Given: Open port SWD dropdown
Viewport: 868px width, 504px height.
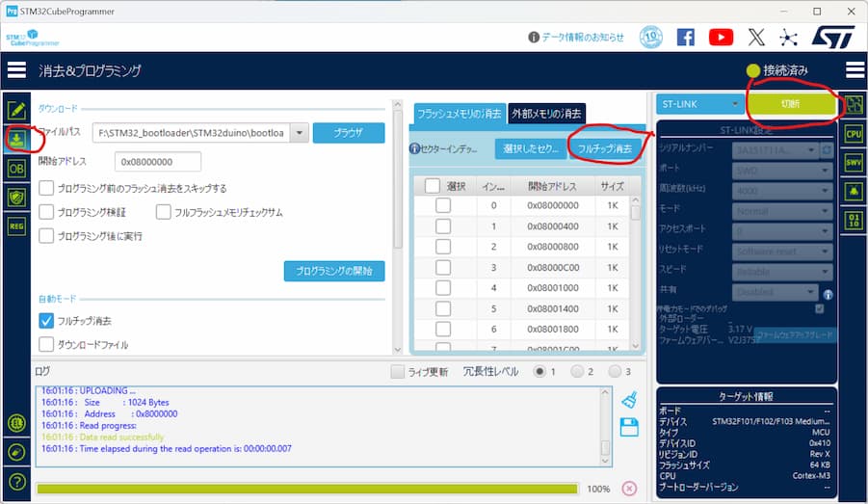Looking at the screenshot, I should (x=782, y=171).
